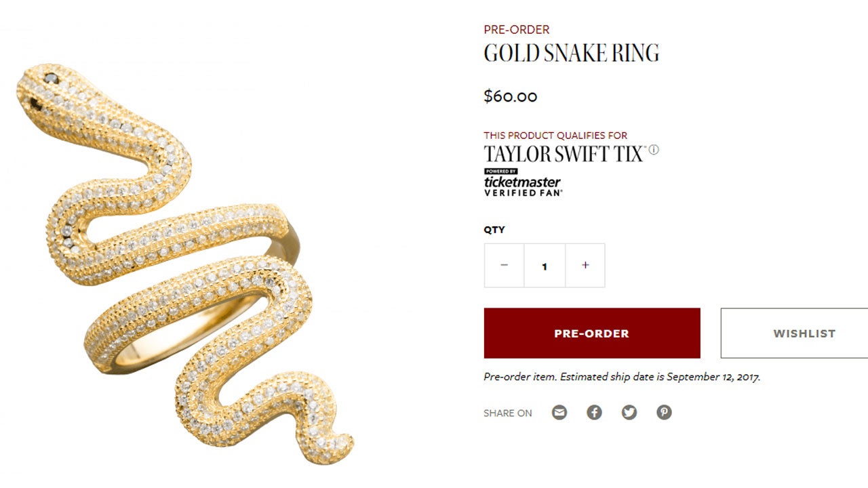Click the Taylor Swift Tix logo
Viewport: 868px width, 488px height.
coord(563,153)
